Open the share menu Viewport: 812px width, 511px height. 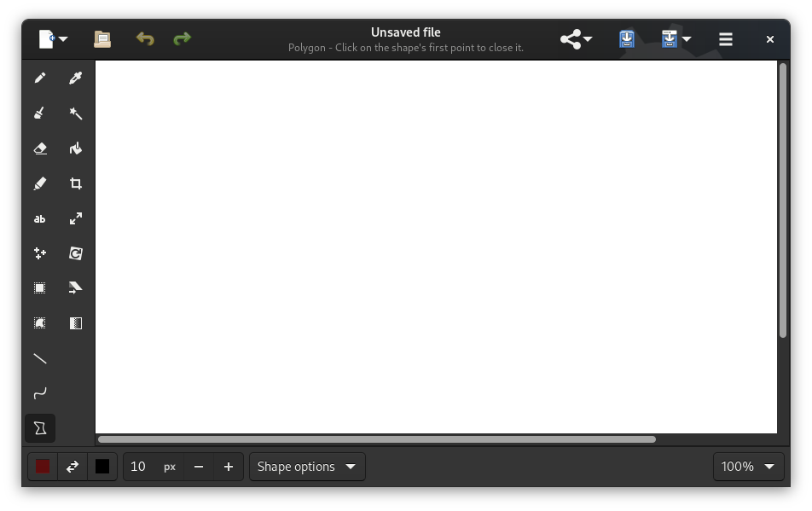tap(576, 39)
